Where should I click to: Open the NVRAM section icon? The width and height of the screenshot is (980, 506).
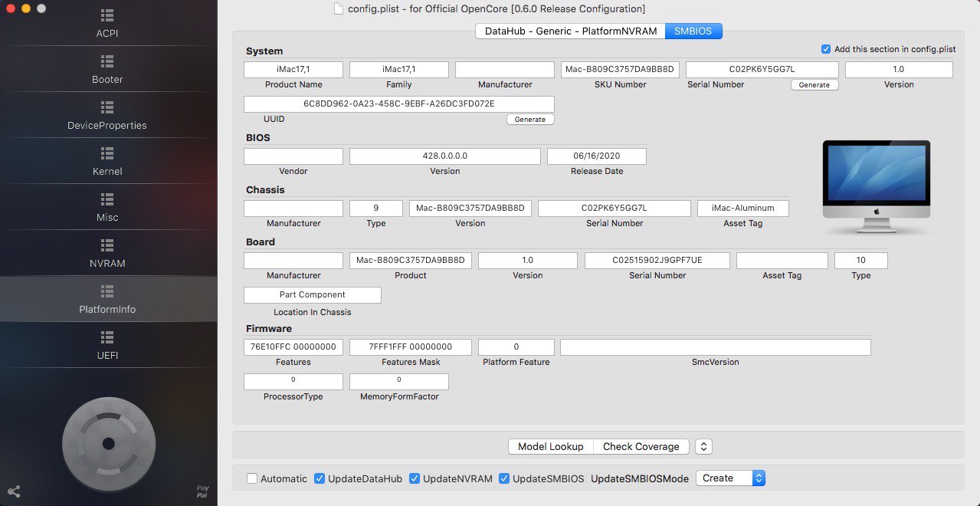pyautogui.click(x=108, y=245)
